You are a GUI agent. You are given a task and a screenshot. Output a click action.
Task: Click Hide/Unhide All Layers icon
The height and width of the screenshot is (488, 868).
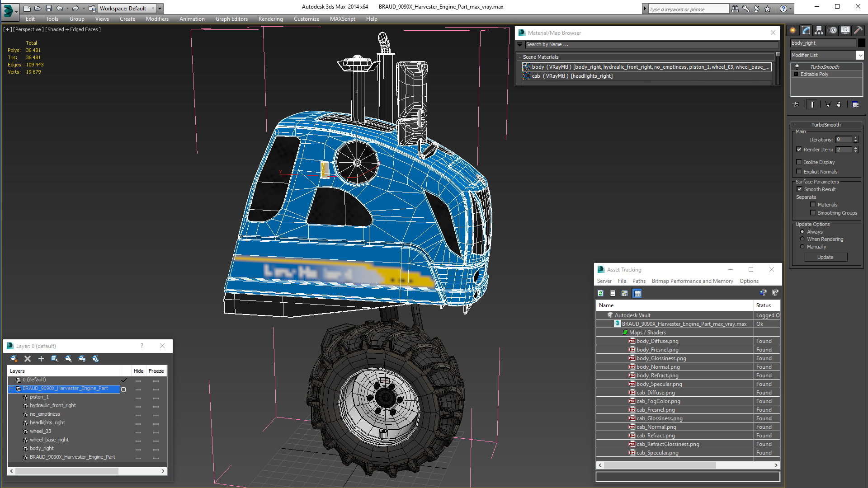(82, 359)
